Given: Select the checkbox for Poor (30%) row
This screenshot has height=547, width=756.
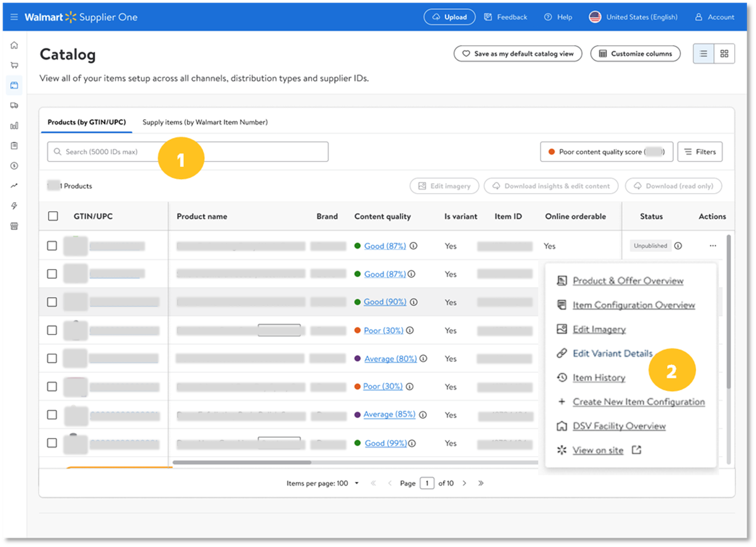Looking at the screenshot, I should point(52,330).
